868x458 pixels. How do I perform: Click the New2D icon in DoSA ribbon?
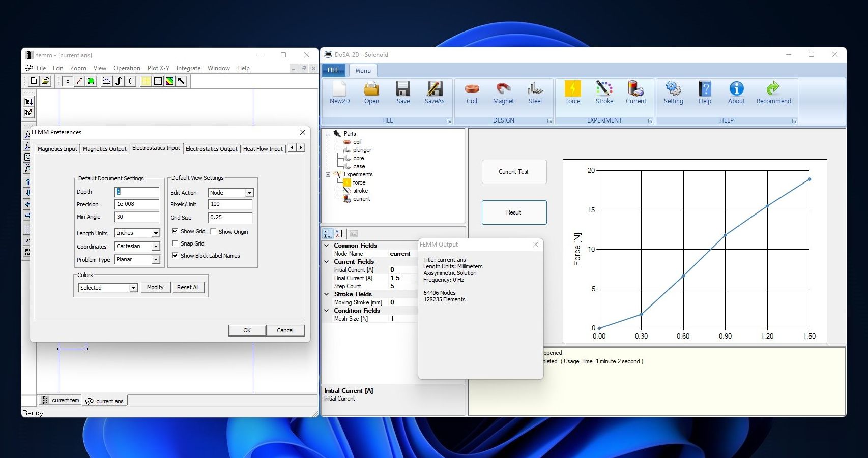pyautogui.click(x=339, y=93)
